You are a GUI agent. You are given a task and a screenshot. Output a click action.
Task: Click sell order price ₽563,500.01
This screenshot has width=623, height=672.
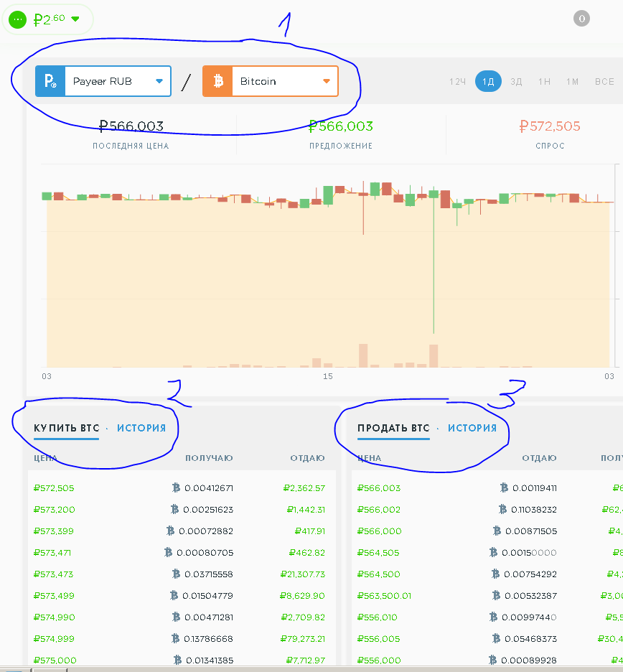384,596
